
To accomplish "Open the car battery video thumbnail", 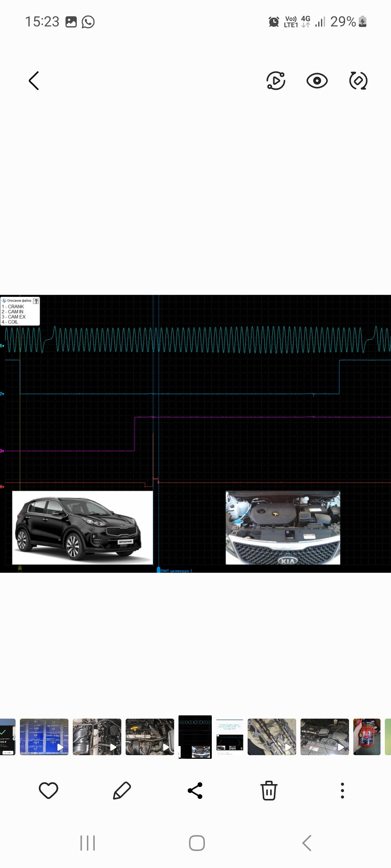I will coord(324,737).
